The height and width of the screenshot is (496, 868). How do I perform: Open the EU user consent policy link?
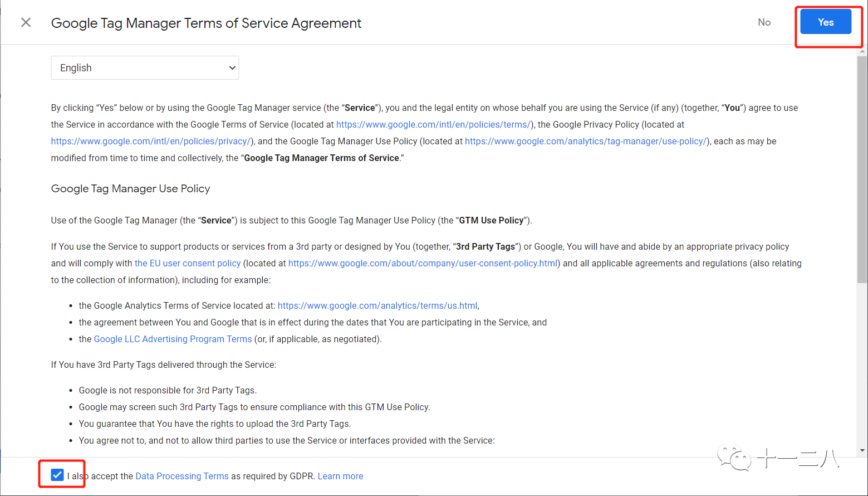(188, 263)
